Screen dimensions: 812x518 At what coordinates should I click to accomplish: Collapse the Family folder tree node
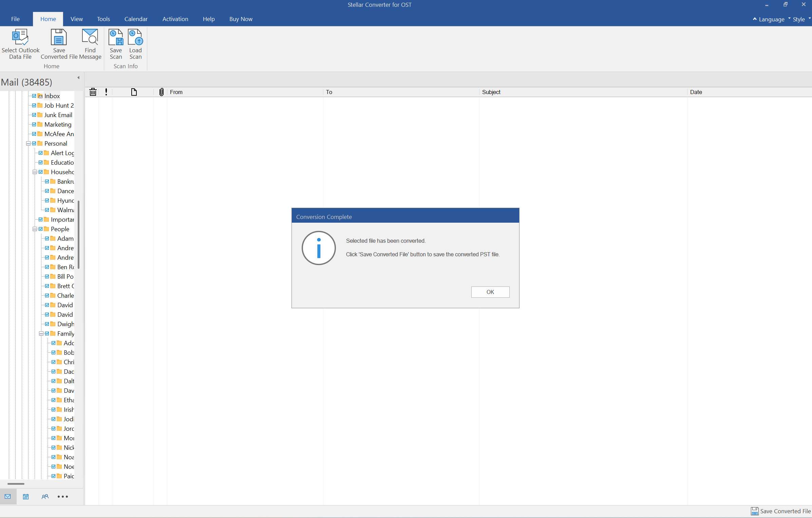(41, 334)
